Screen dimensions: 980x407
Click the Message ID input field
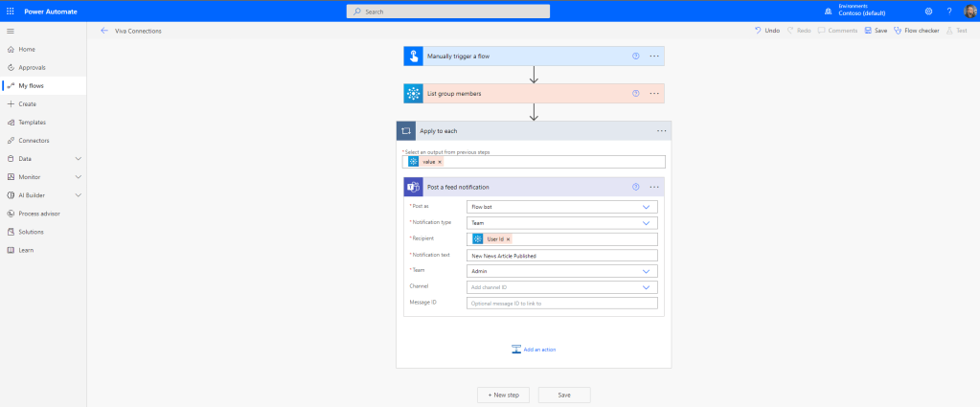pos(562,304)
